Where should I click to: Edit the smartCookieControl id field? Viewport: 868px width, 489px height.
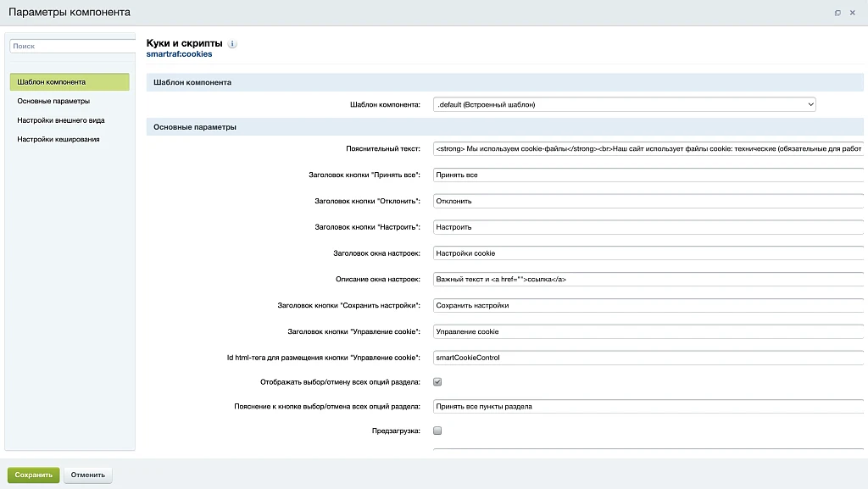[648, 358]
